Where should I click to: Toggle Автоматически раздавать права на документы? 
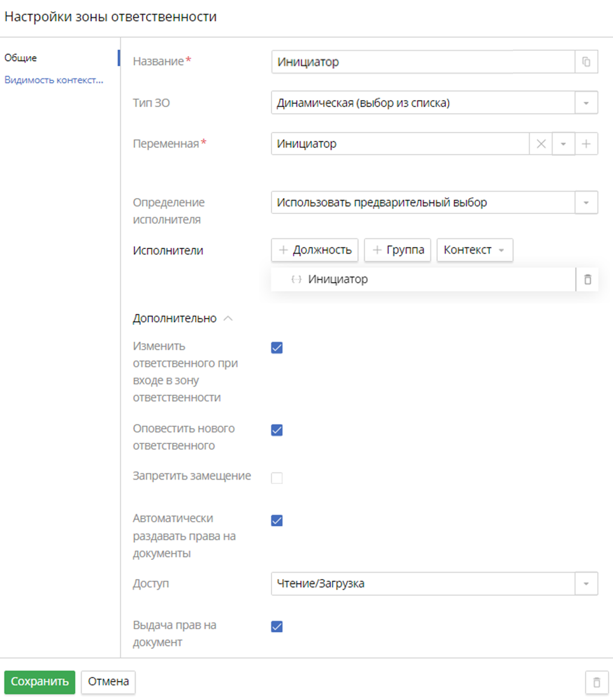click(277, 520)
